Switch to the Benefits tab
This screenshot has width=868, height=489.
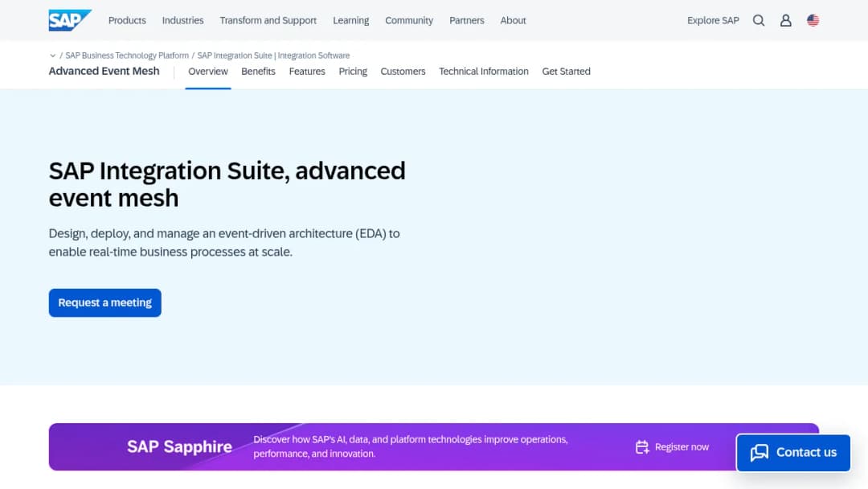point(258,72)
